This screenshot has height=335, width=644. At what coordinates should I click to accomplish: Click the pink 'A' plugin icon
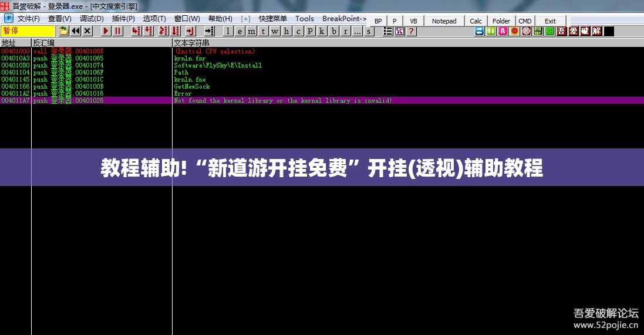[503, 31]
